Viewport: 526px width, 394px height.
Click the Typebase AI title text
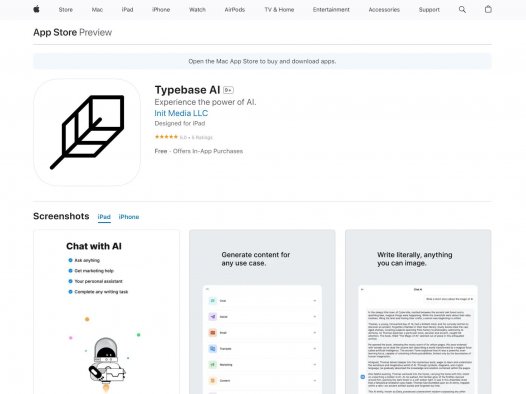pos(187,90)
